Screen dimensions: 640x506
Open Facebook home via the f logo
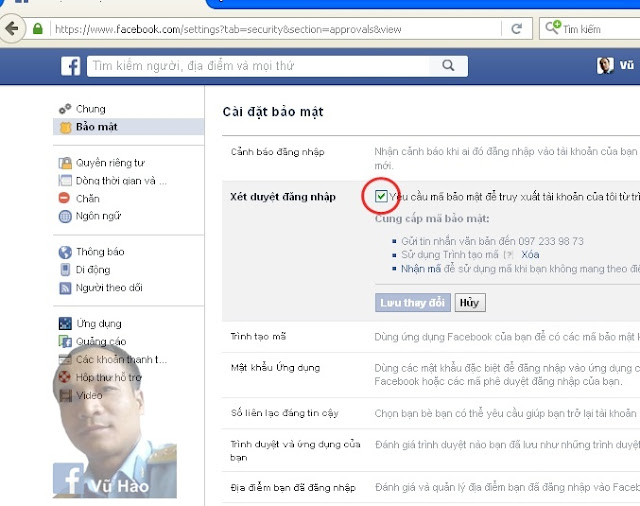tap(71, 66)
